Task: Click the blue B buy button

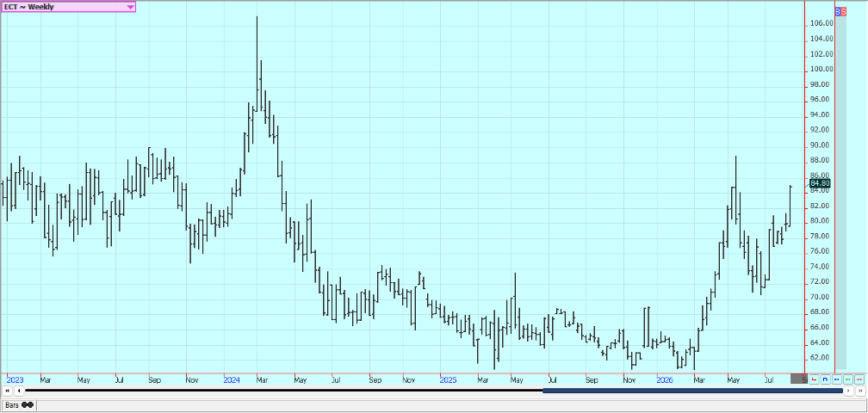Action: (x=838, y=11)
